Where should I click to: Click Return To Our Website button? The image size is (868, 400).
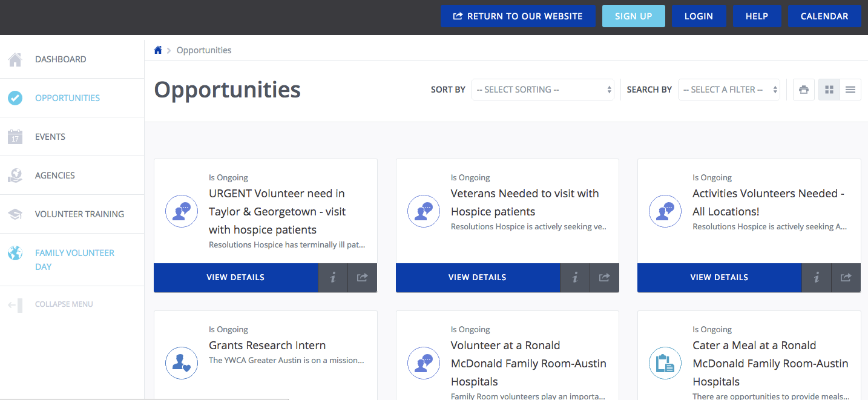point(518,16)
